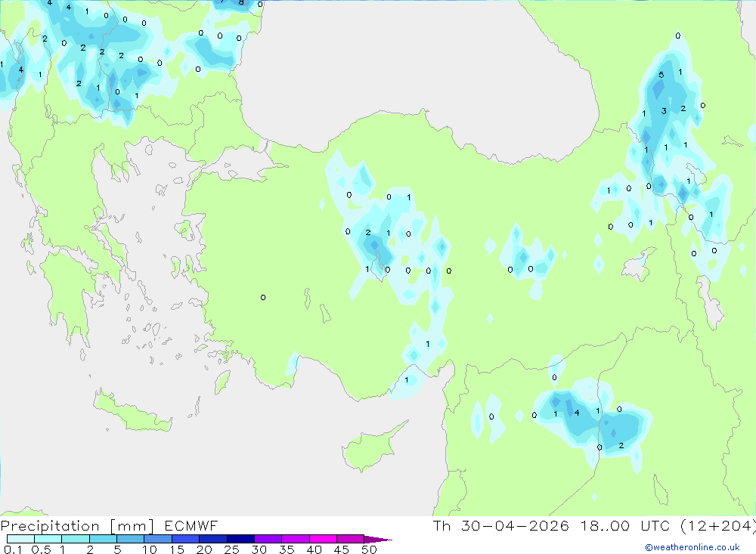This screenshot has height=554, width=756.
Task: Click legend tick label "30"
Action: click(x=259, y=549)
